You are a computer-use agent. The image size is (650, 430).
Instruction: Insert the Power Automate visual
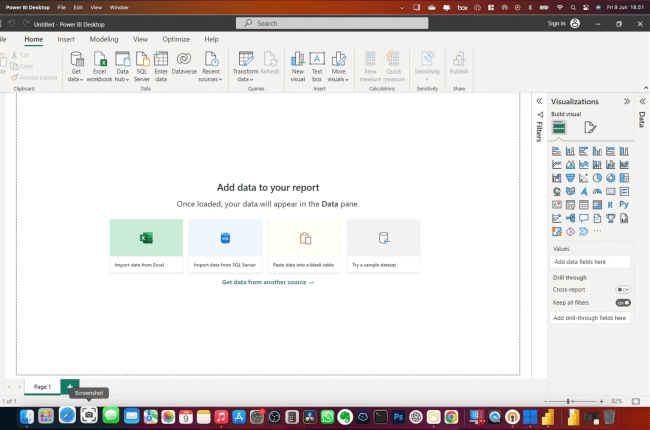click(584, 231)
